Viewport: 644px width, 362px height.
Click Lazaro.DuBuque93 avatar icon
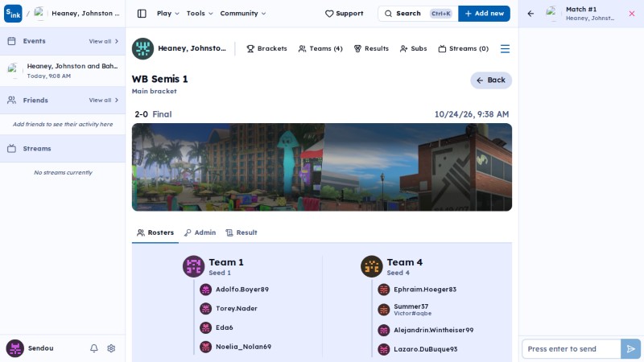pyautogui.click(x=384, y=349)
